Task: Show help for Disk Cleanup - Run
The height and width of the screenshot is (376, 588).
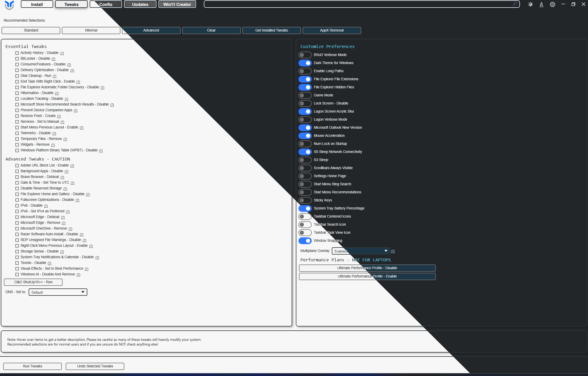Action: (54, 76)
